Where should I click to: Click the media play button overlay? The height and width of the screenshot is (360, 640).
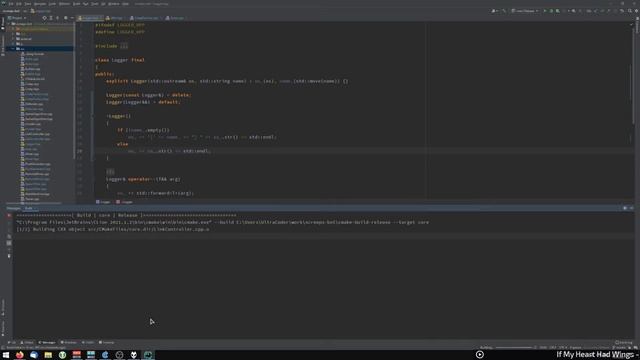tap(480, 355)
